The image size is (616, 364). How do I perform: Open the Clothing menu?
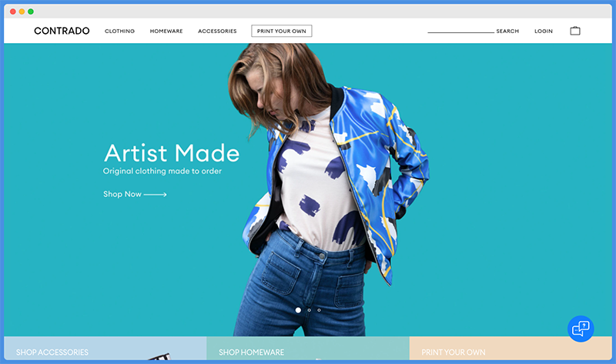119,31
